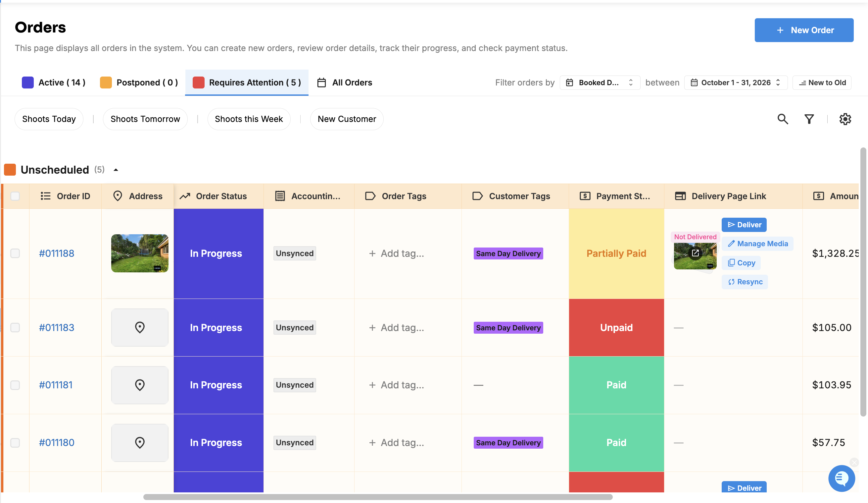The height and width of the screenshot is (503, 868).
Task: Click the Accounting column ledger icon
Action: (x=280, y=196)
